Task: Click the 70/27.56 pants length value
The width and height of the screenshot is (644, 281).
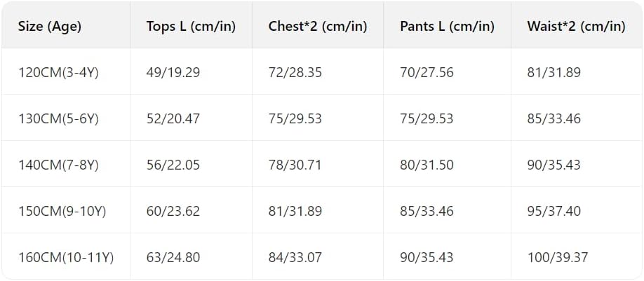Action: [427, 71]
